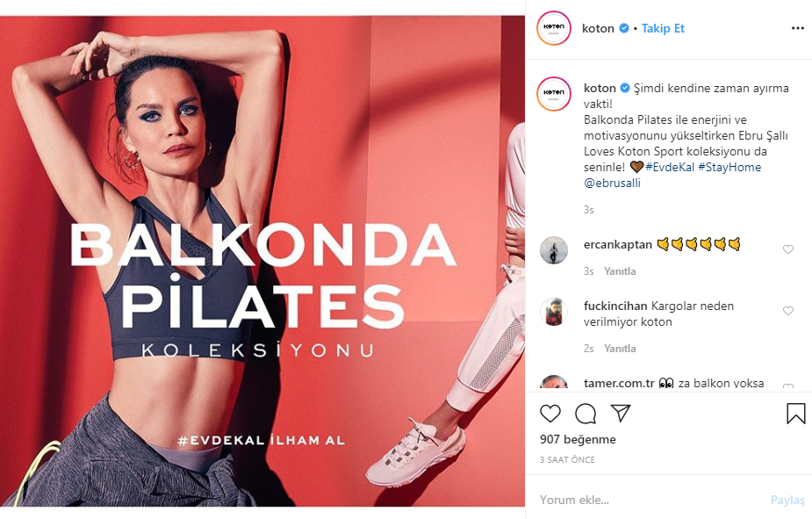Click the Balkonda Pilates post image
This screenshot has width=812, height=519.
tap(262, 261)
